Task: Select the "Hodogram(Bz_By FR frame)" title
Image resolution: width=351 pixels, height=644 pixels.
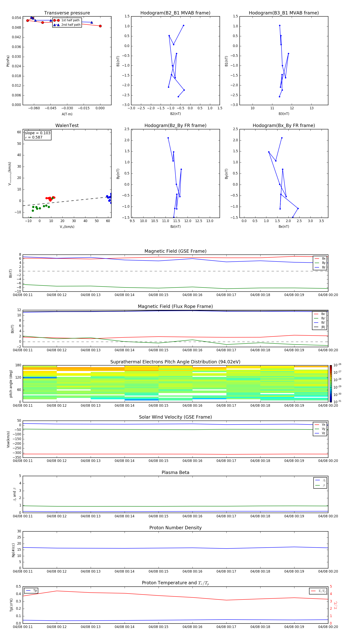Action: 175,125
